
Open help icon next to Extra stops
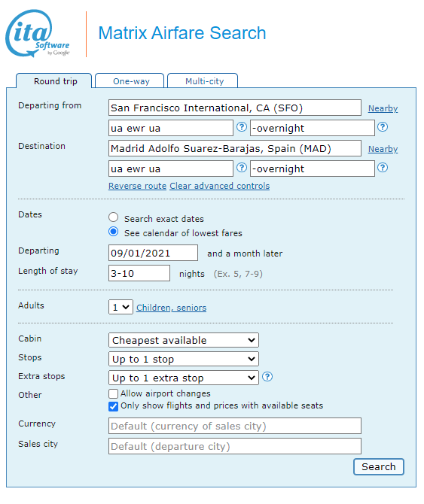tap(267, 376)
